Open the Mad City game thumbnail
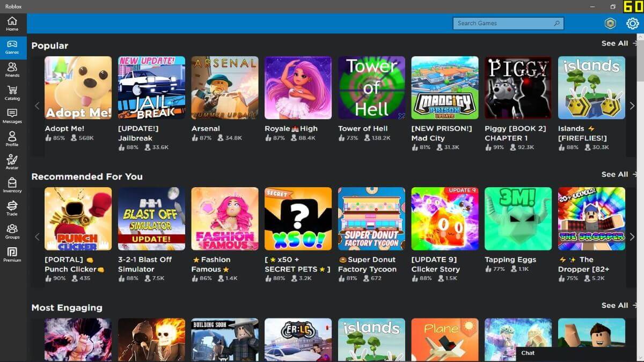 pyautogui.click(x=445, y=88)
